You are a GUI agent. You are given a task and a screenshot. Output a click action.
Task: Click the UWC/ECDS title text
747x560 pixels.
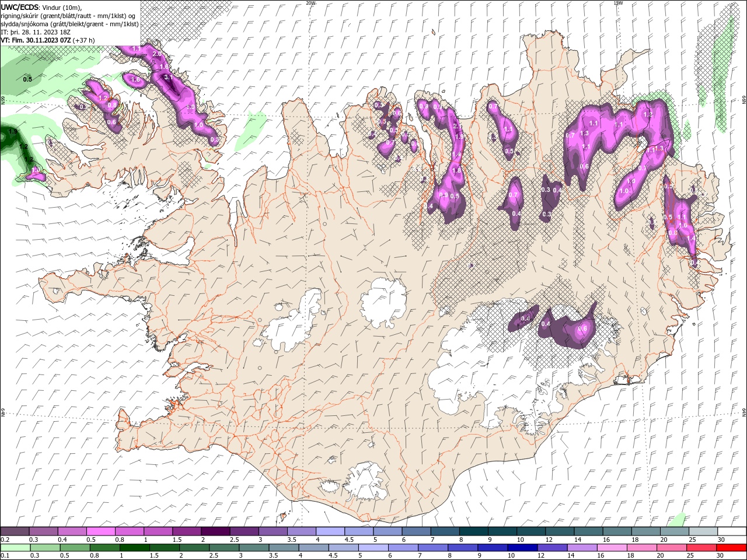click(x=20, y=6)
